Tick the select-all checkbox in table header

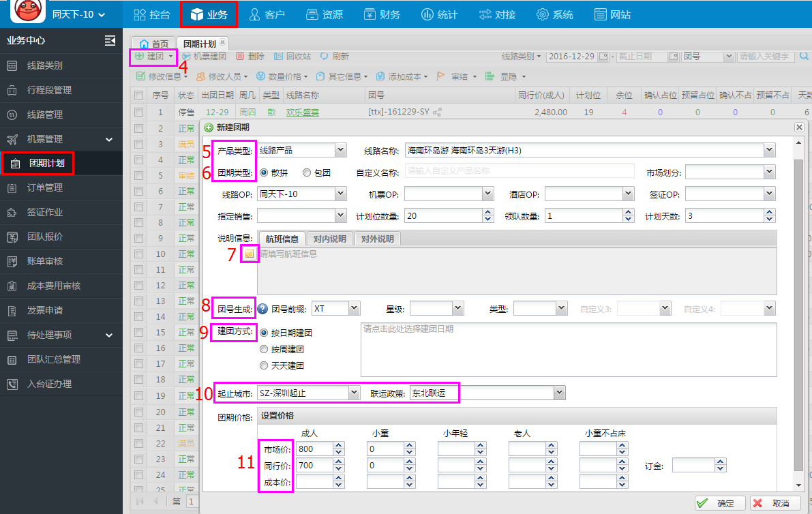(x=139, y=95)
